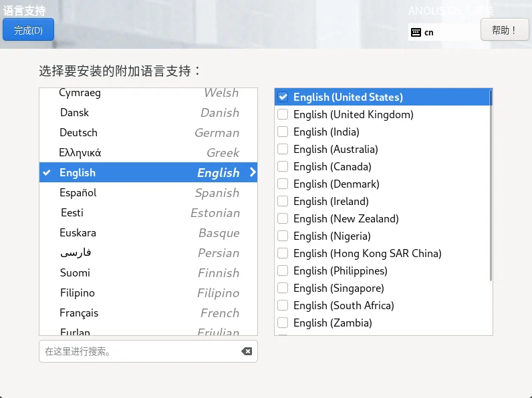The height and width of the screenshot is (398, 532).
Task: Select the English language row
Action: pyautogui.click(x=148, y=172)
